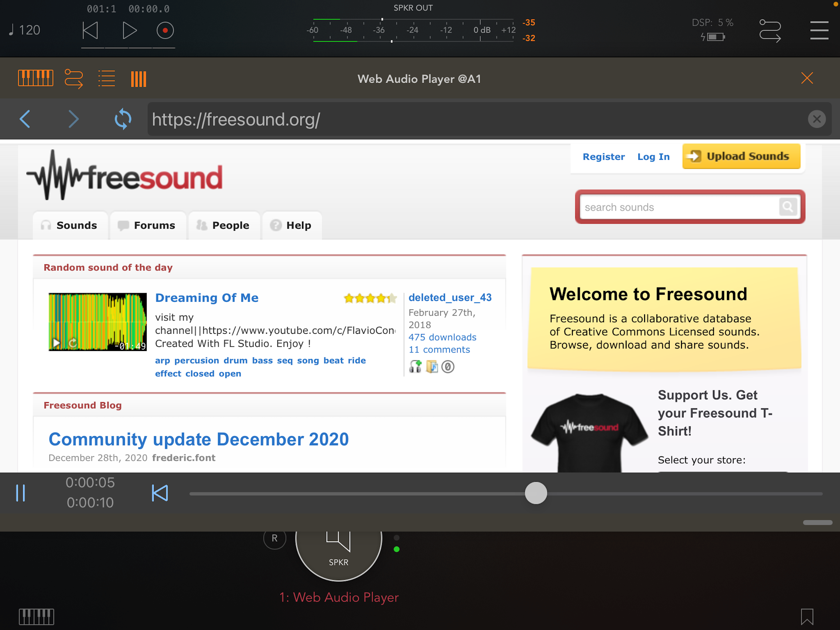The height and width of the screenshot is (630, 840).
Task: Open the orange vertical bars mixer icon
Action: point(139,79)
